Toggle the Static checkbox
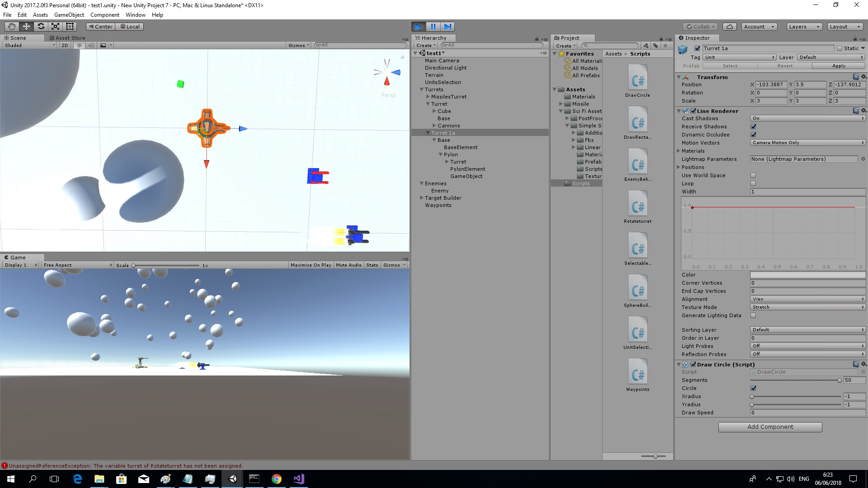The width and height of the screenshot is (868, 488). (840, 48)
